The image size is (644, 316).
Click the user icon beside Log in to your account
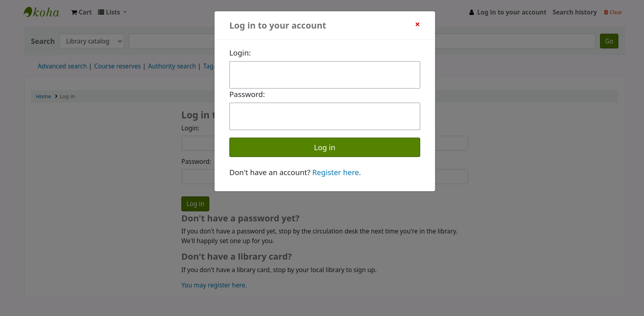(472, 12)
